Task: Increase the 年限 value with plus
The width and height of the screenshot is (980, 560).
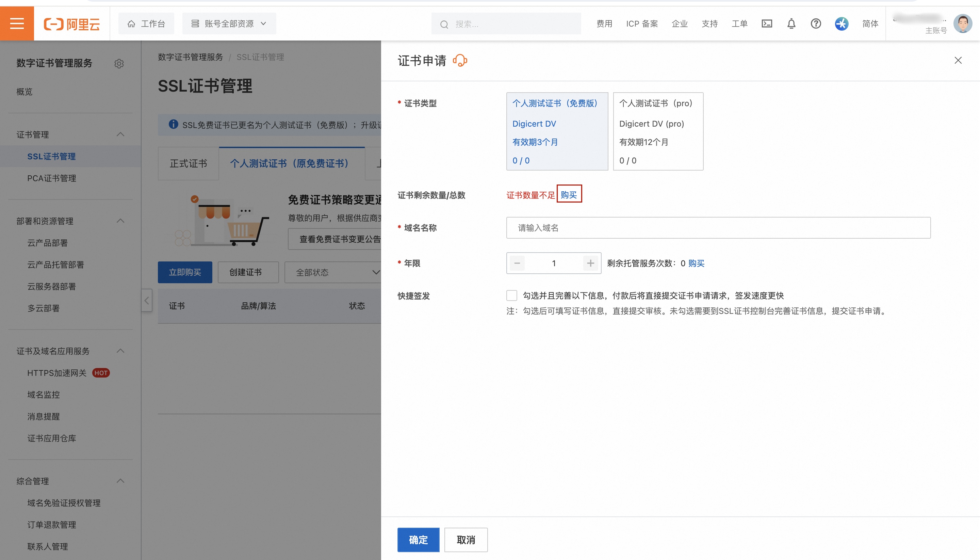Action: 590,263
